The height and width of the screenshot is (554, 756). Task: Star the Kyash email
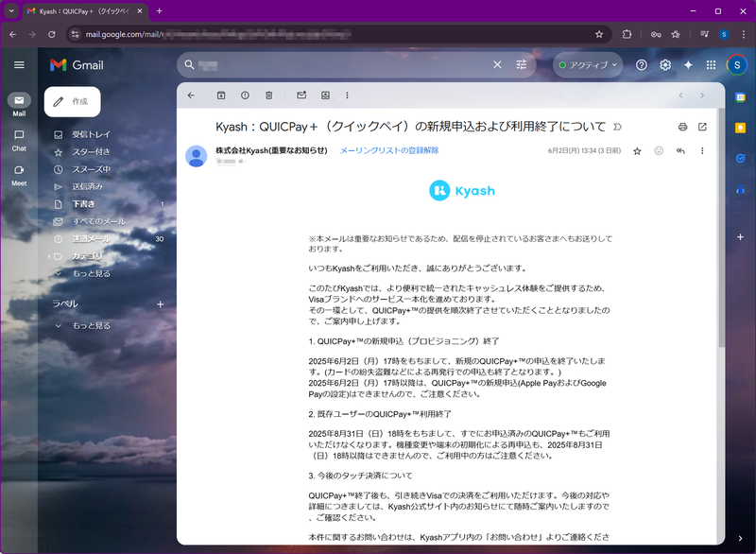pyautogui.click(x=637, y=150)
